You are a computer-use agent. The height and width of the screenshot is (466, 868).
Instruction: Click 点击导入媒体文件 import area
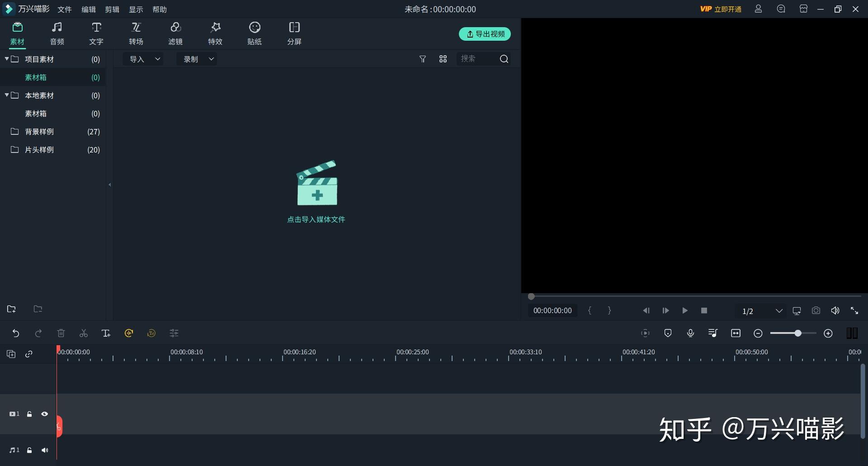pos(316,192)
